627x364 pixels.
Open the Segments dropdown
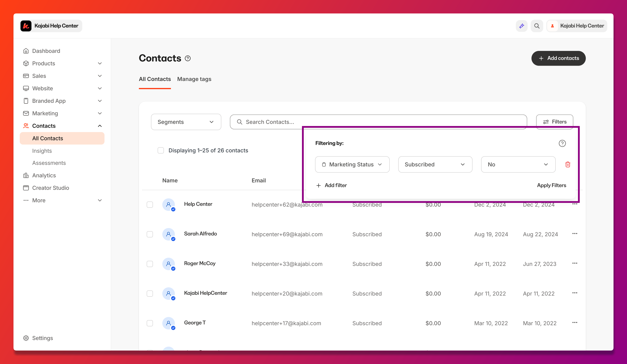(186, 122)
